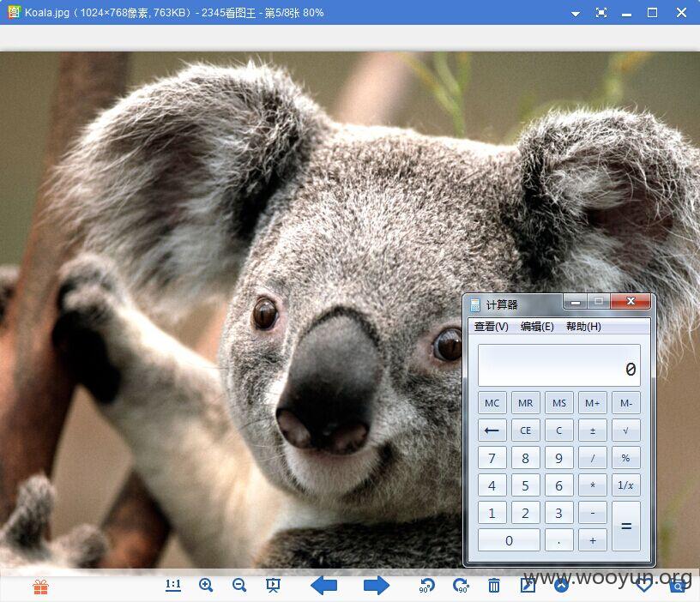Click the calculator digit 2 button
This screenshot has height=602, width=700.
click(x=526, y=513)
